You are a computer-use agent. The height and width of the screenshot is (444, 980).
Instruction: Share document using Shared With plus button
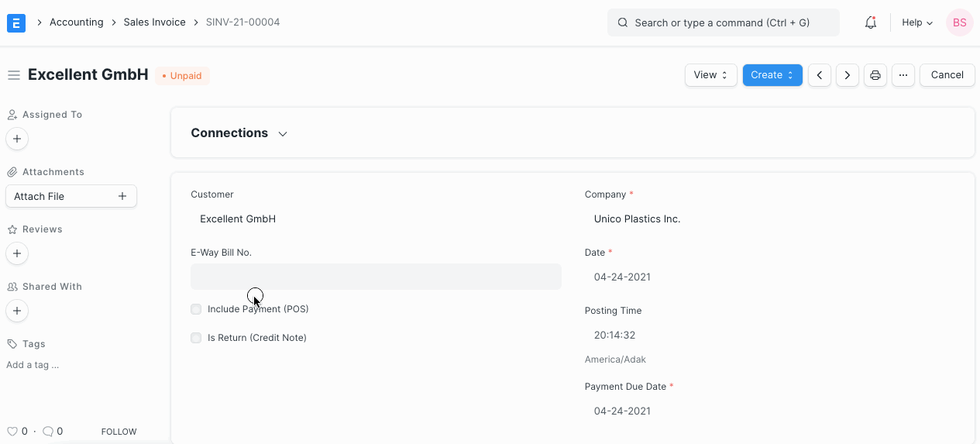tap(17, 311)
